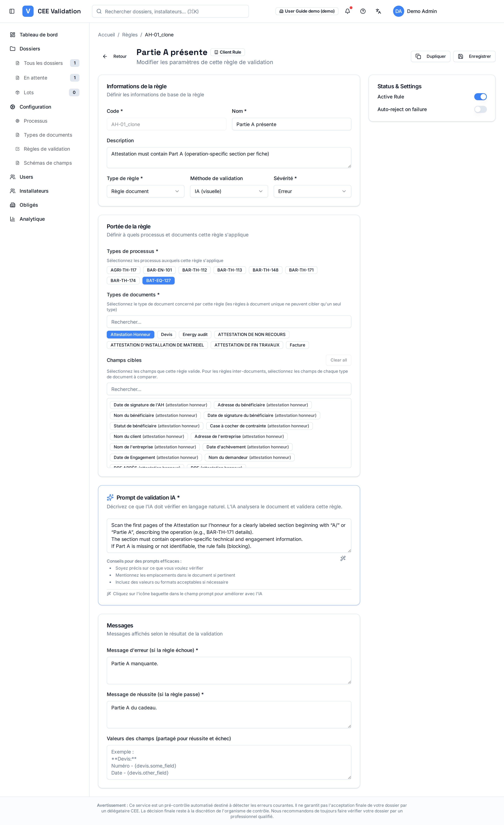
Task: Toggle the sidebar panel icon
Action: 12,11
